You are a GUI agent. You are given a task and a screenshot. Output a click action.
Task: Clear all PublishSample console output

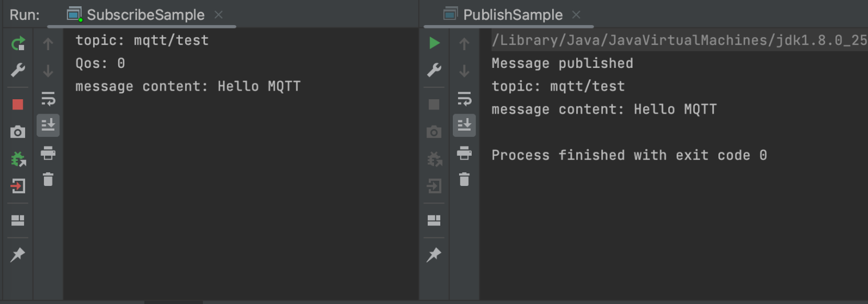[x=464, y=180]
